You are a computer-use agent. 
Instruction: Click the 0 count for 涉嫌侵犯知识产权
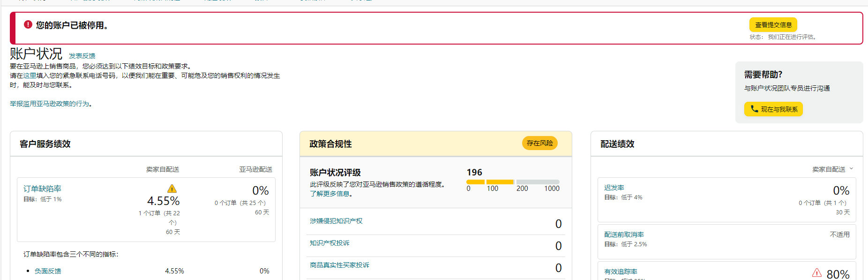[558, 224]
